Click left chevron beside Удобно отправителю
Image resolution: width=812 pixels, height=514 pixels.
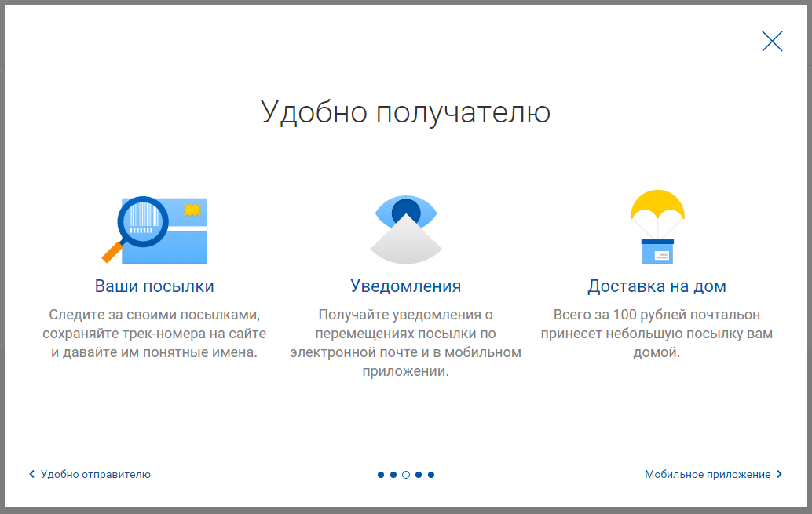(x=32, y=474)
